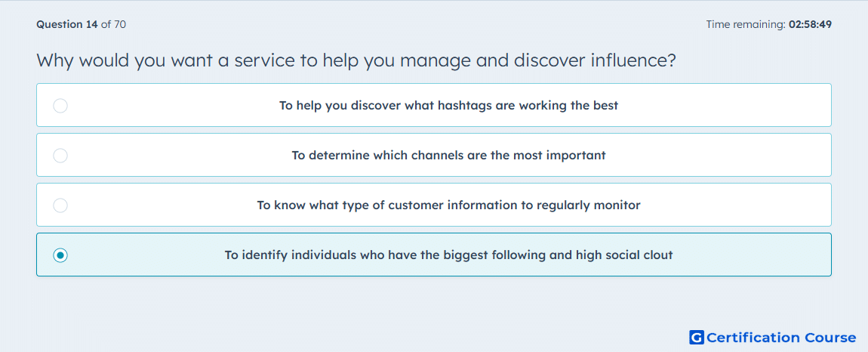Viewport: 868px width, 352px height.
Task: Click the blue G logo icon
Action: pos(697,337)
